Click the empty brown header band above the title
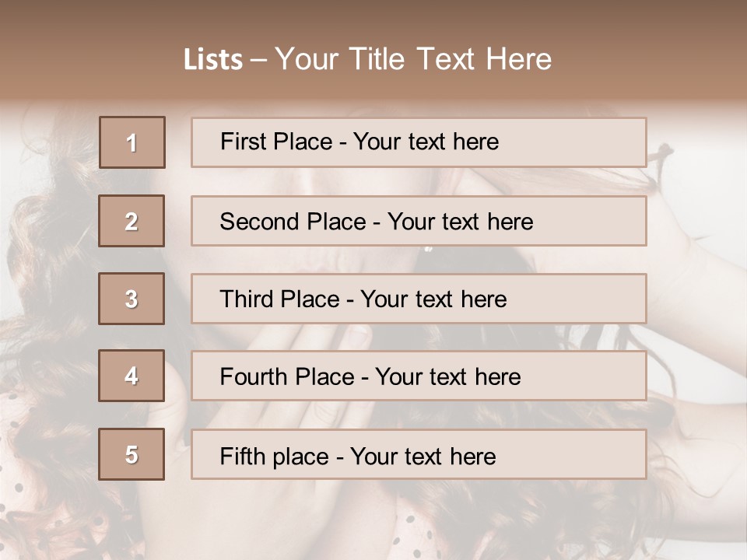 373,17
